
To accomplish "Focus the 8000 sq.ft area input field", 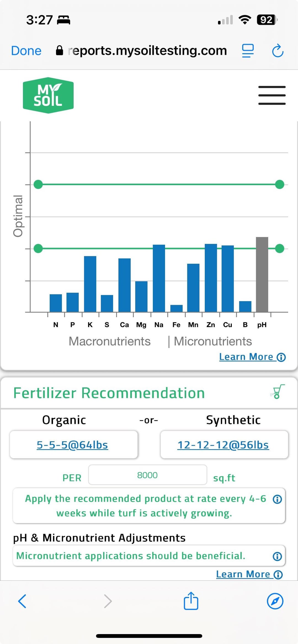I will tap(147, 475).
